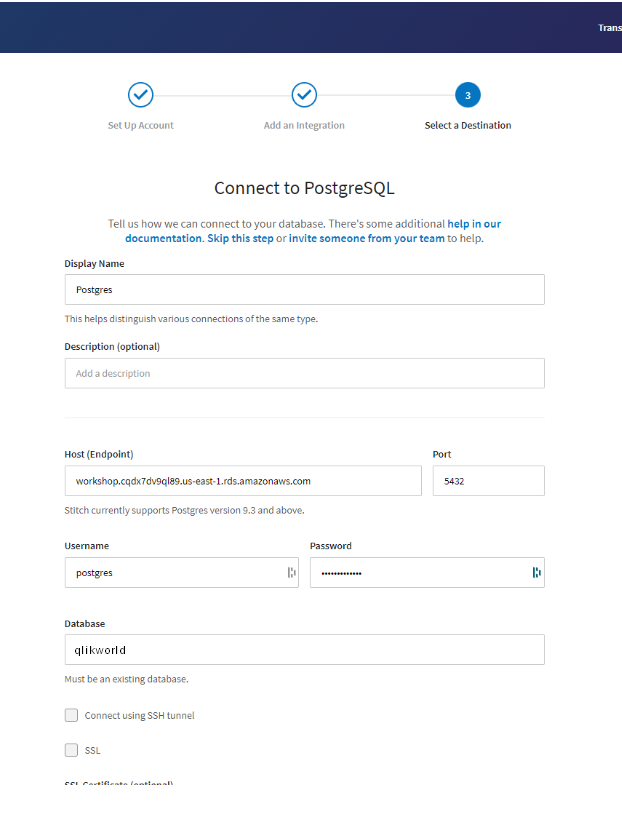The image size is (622, 814).
Task: Click the Skip this step link
Action: (240, 239)
